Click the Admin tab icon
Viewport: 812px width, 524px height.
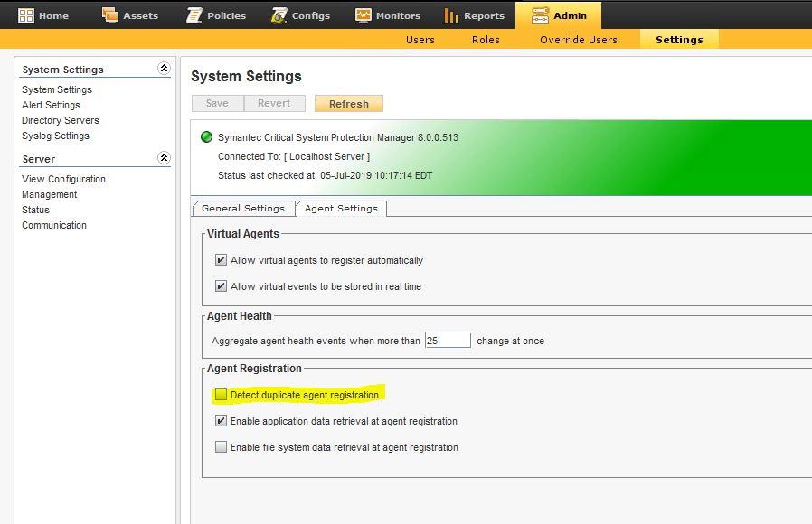point(540,15)
